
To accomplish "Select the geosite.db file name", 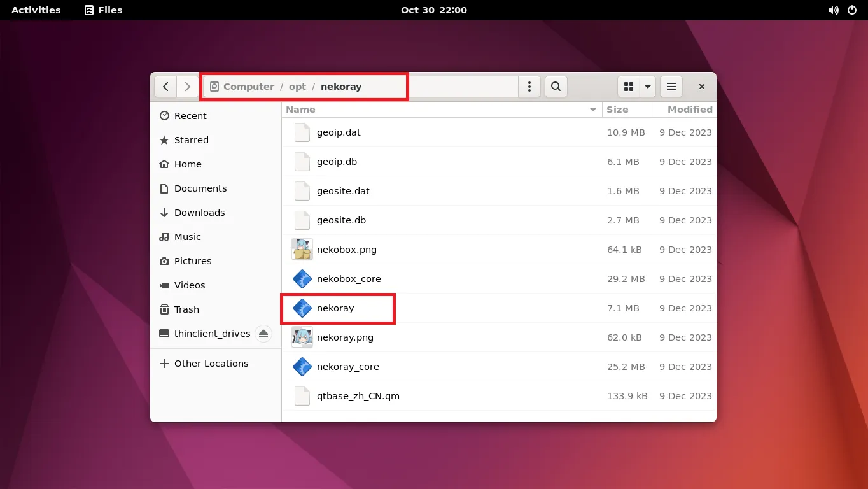I will [341, 220].
